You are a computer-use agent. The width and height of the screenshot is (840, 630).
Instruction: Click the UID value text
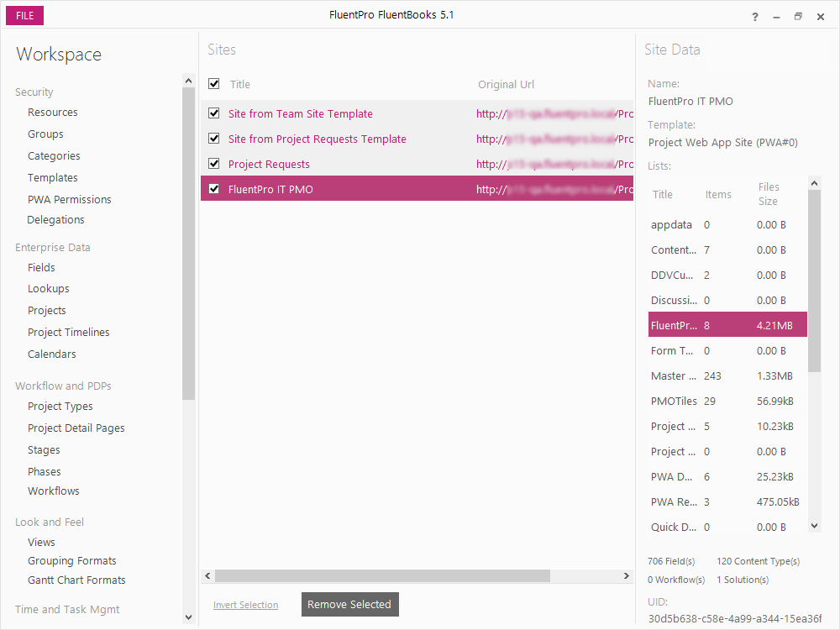[735, 619]
